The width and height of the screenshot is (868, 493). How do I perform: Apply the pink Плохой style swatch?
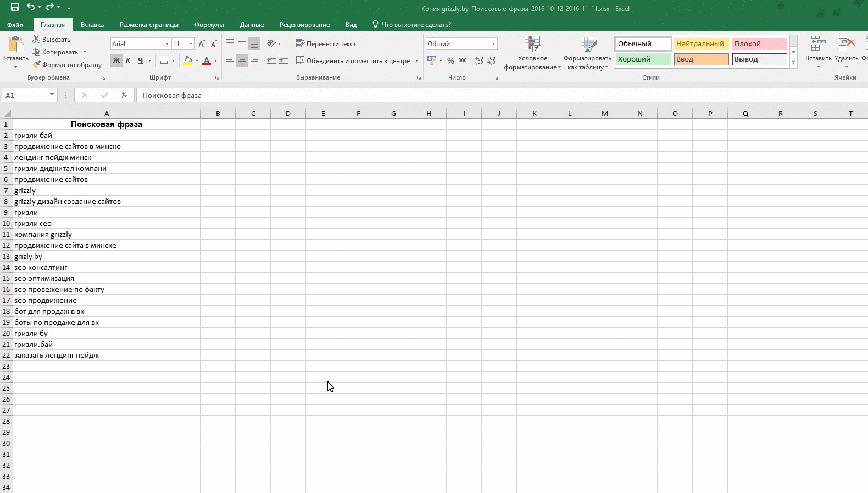(760, 43)
